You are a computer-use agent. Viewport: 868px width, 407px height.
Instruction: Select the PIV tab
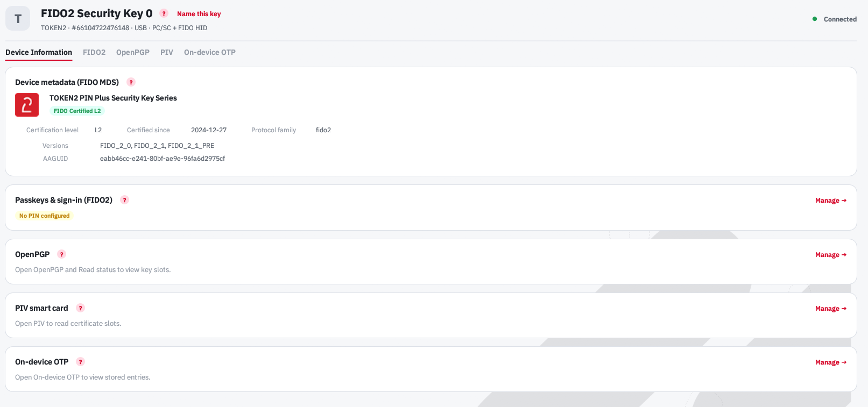click(x=167, y=52)
